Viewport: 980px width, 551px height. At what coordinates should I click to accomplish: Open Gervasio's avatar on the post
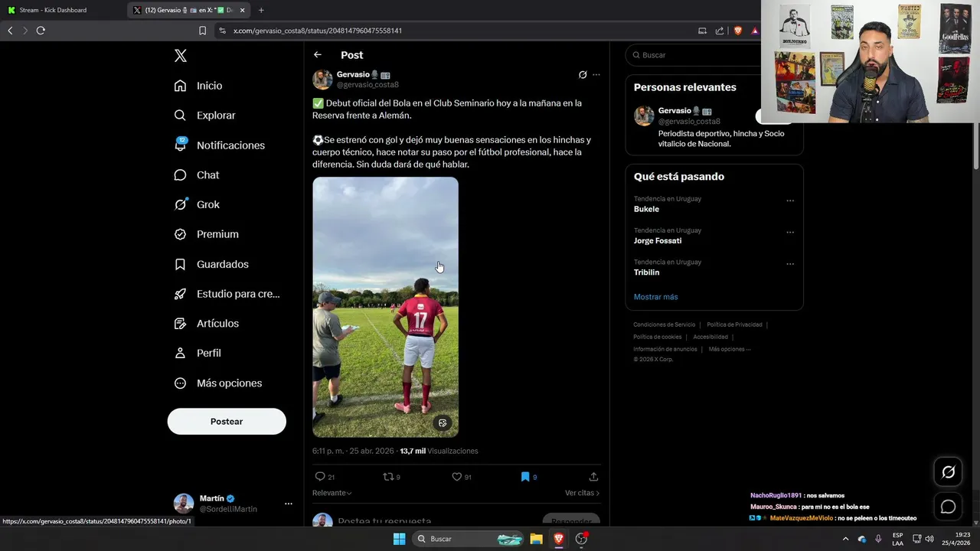pyautogui.click(x=322, y=80)
